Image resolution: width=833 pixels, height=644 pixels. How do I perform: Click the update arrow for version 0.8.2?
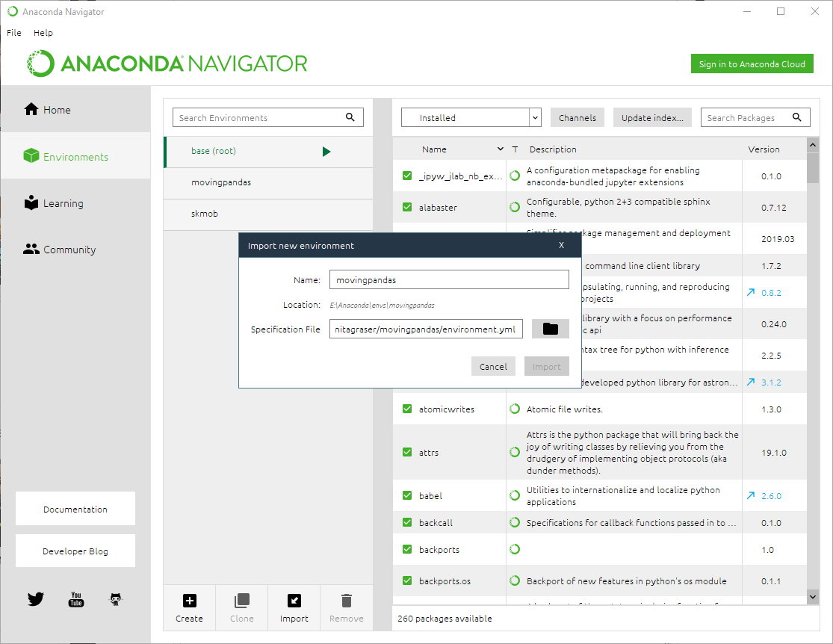pos(751,292)
